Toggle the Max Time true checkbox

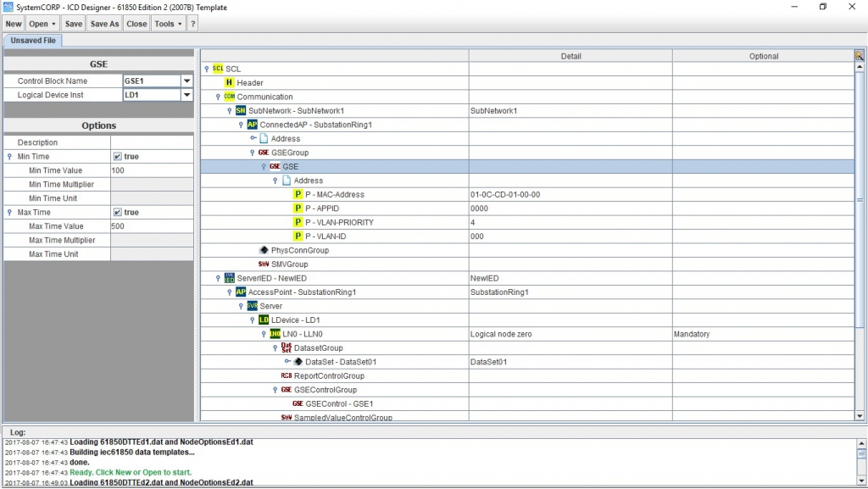pyautogui.click(x=117, y=213)
